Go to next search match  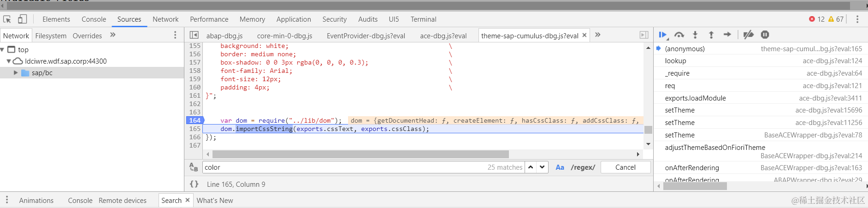pyautogui.click(x=543, y=167)
